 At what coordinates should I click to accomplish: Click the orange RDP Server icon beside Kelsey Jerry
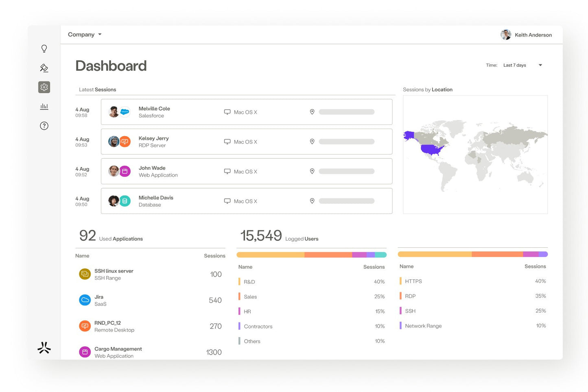tap(125, 142)
